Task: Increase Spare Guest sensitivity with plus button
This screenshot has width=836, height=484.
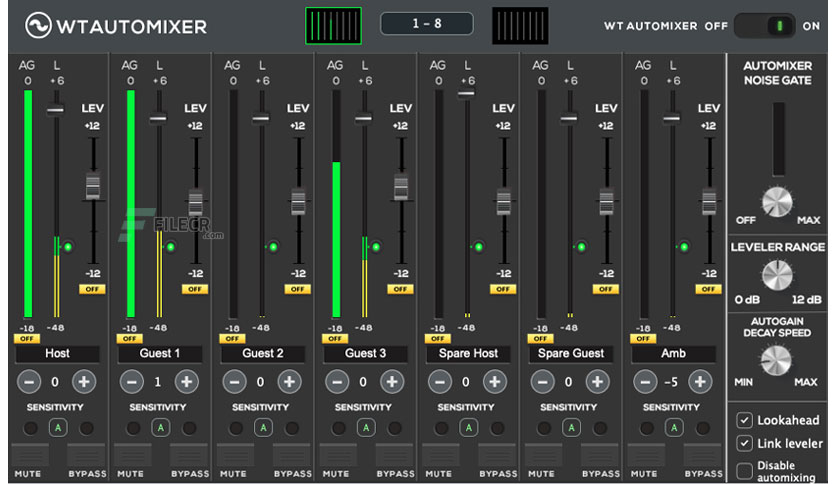Action: (x=598, y=382)
